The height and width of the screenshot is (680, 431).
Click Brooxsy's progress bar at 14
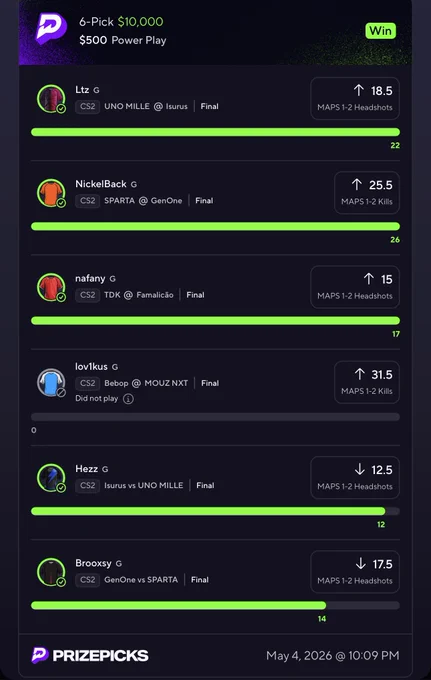click(215, 605)
